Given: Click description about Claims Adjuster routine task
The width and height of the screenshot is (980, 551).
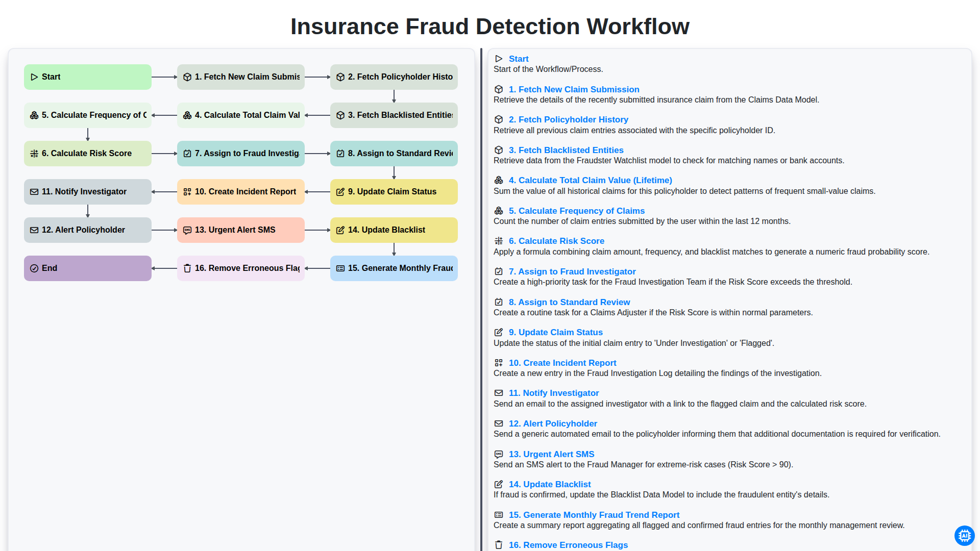Looking at the screenshot, I should point(653,313).
